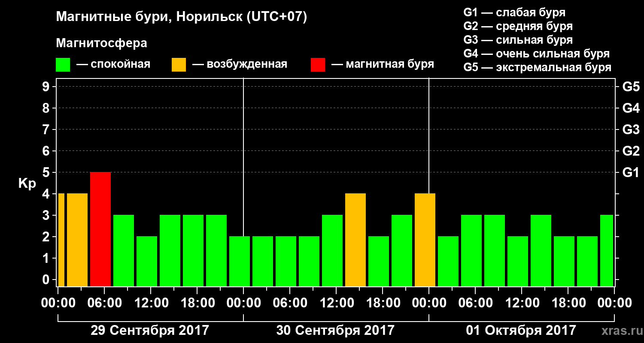
Task: Click right-axis 'G3' label beside the Kp 7 line
Action: 631,129
